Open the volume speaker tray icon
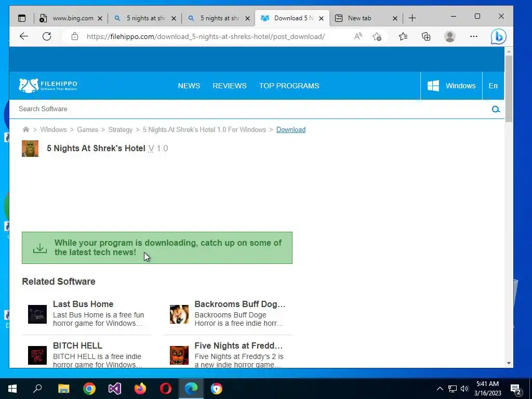This screenshot has height=399, width=532. 464,389
